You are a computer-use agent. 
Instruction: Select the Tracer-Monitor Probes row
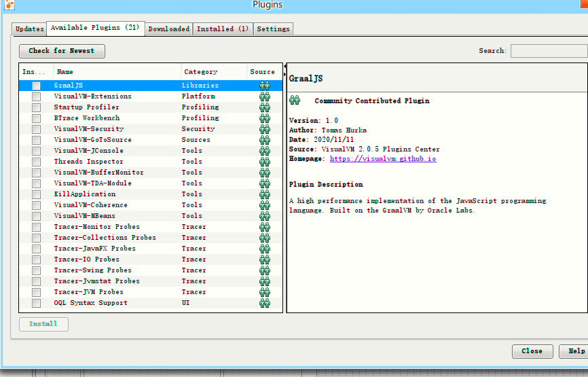point(151,227)
